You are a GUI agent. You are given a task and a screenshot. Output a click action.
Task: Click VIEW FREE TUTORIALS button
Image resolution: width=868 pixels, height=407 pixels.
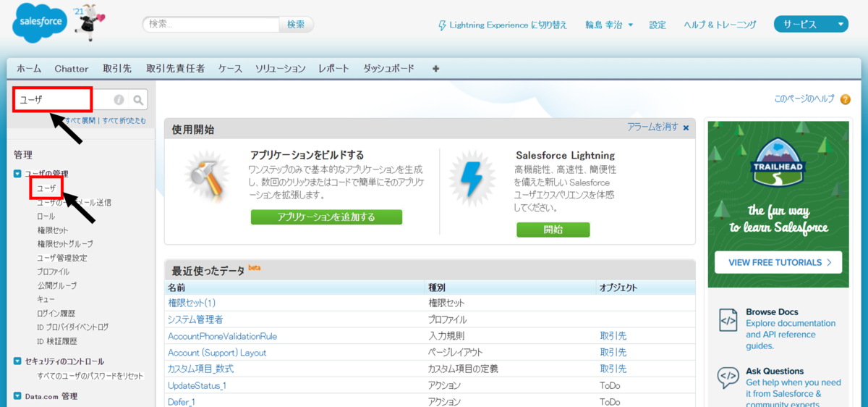[778, 263]
